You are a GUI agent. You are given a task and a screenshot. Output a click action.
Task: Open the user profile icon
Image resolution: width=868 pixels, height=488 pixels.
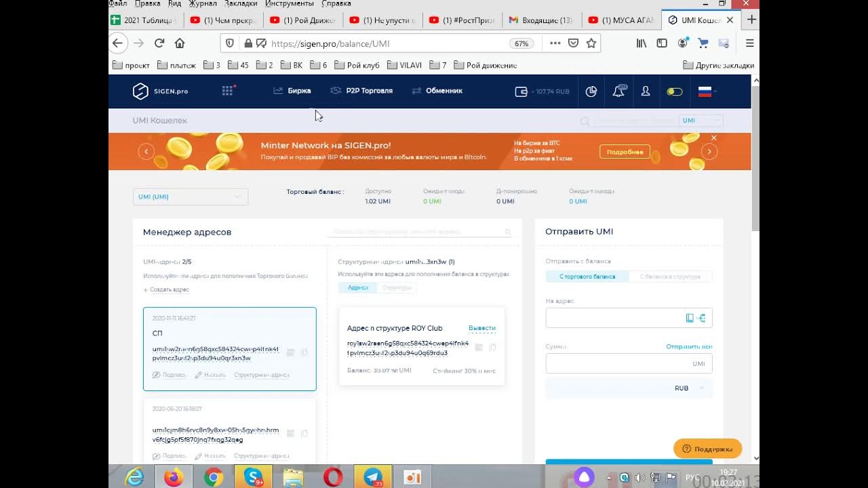pyautogui.click(x=646, y=91)
